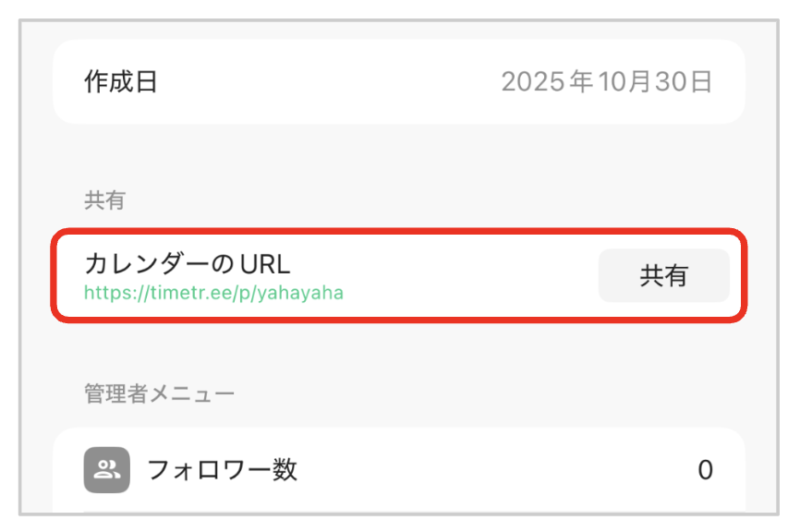Click the date 2025年10月30日
800x532 pixels.
pos(606,82)
